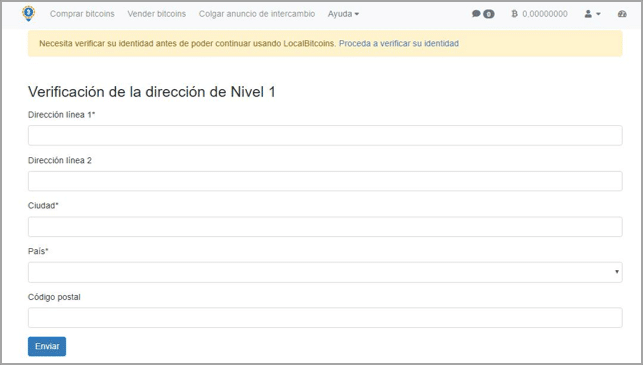Open the messages speech bubble icon
Image resolution: width=643 pixels, height=365 pixels.
coord(476,14)
